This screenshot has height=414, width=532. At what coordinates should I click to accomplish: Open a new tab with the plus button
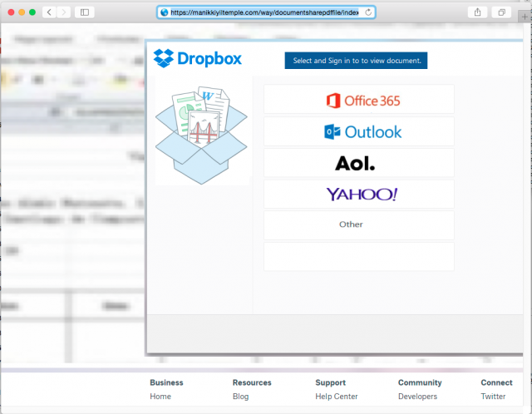point(525,17)
